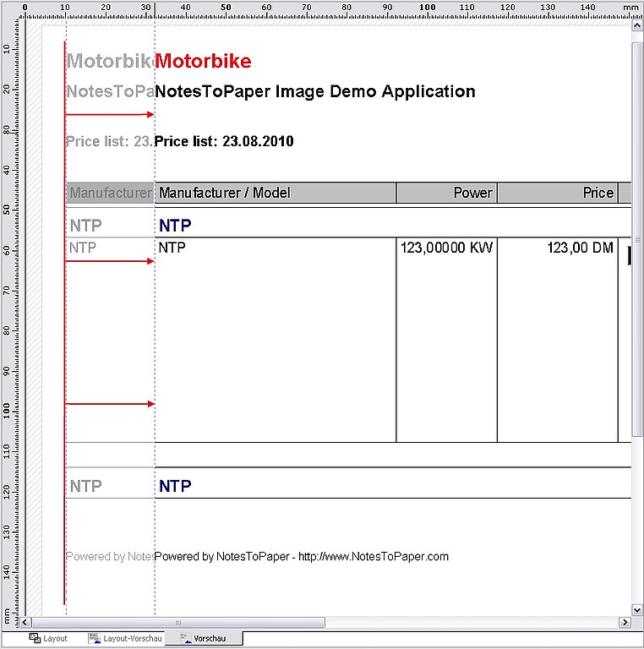Click the first blue NTP group header

tap(175, 226)
